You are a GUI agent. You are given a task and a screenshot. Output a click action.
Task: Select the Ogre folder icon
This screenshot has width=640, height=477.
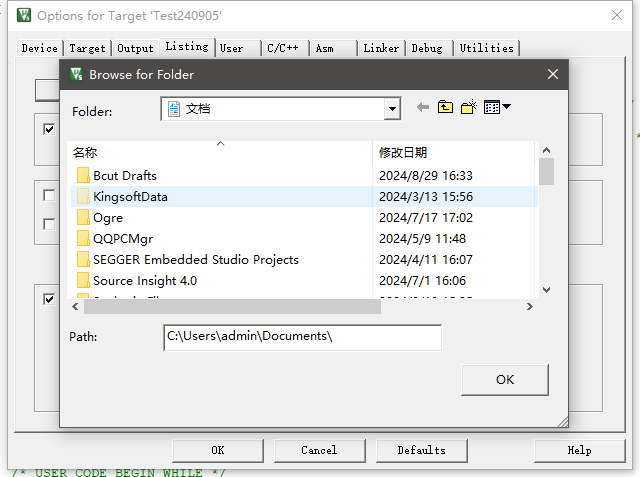(x=84, y=217)
